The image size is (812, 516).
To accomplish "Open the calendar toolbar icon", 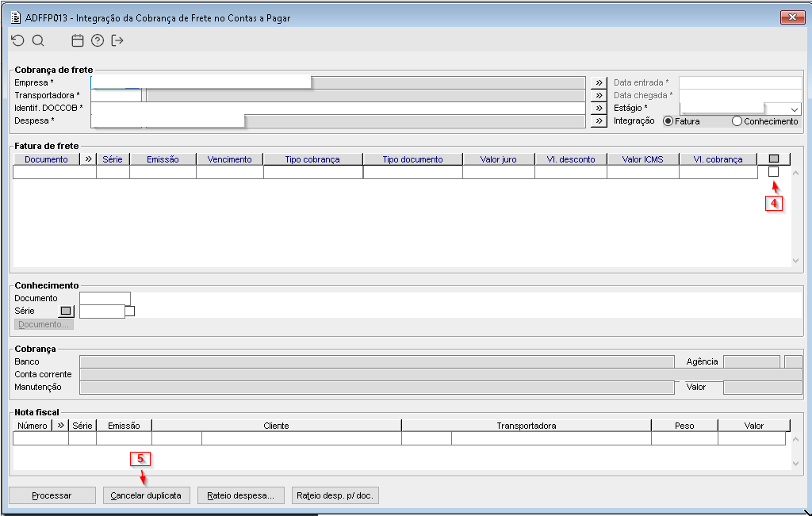I will tap(77, 40).
